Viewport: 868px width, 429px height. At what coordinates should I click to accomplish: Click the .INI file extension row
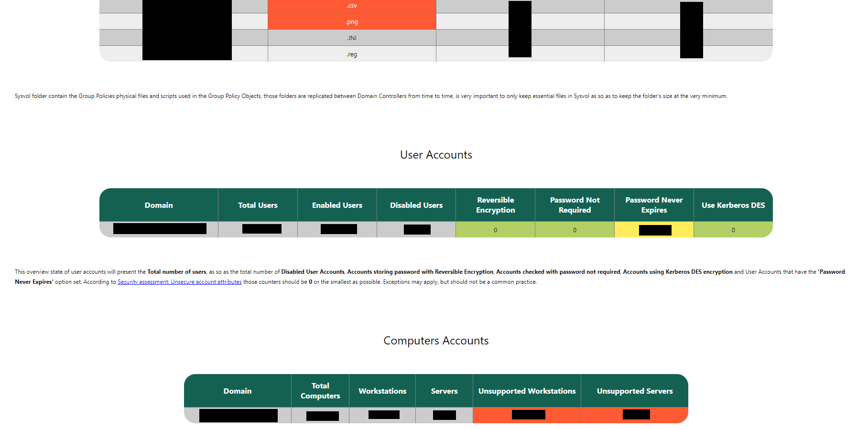[352, 38]
